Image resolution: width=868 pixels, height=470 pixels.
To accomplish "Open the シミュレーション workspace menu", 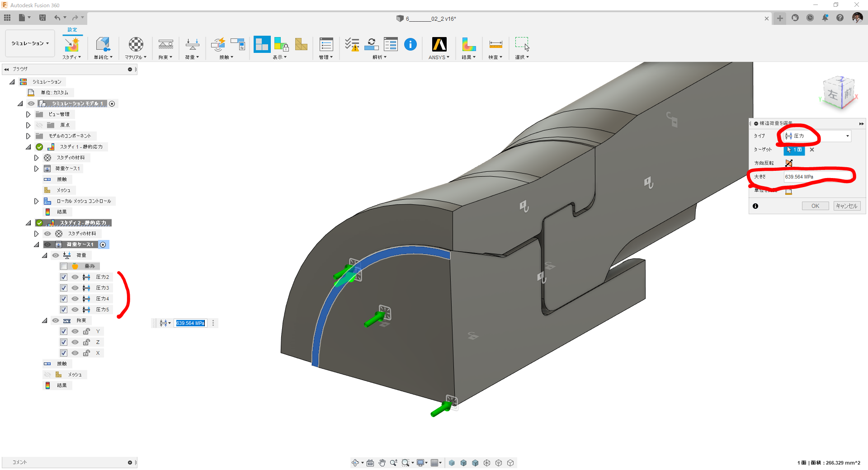I will (x=30, y=43).
